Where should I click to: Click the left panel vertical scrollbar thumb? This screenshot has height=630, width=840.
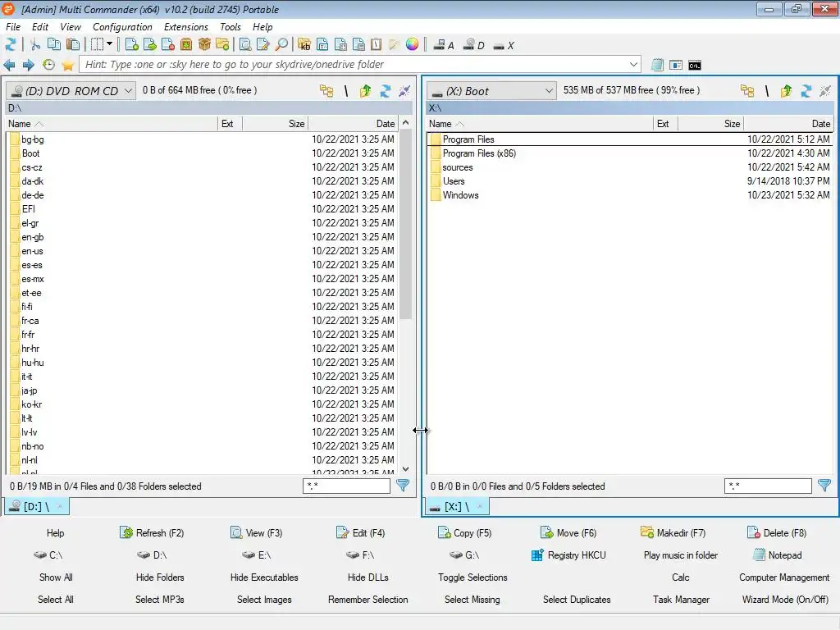tap(406, 224)
